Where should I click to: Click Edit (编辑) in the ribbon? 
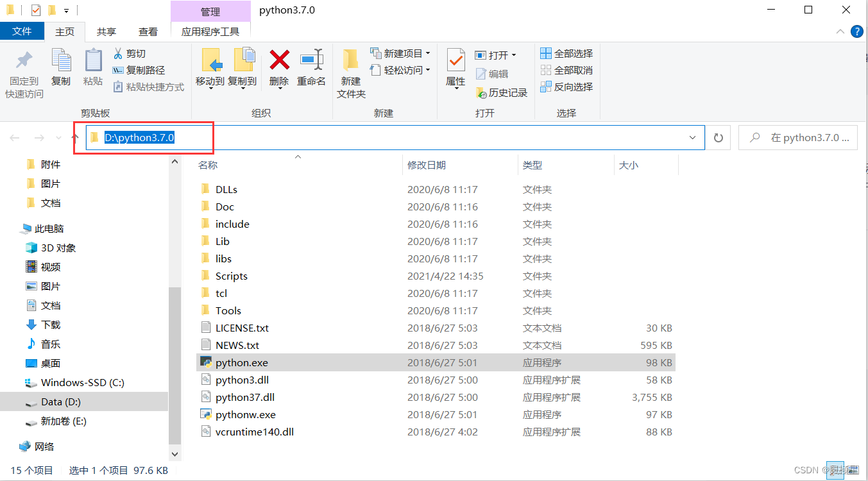(x=492, y=74)
